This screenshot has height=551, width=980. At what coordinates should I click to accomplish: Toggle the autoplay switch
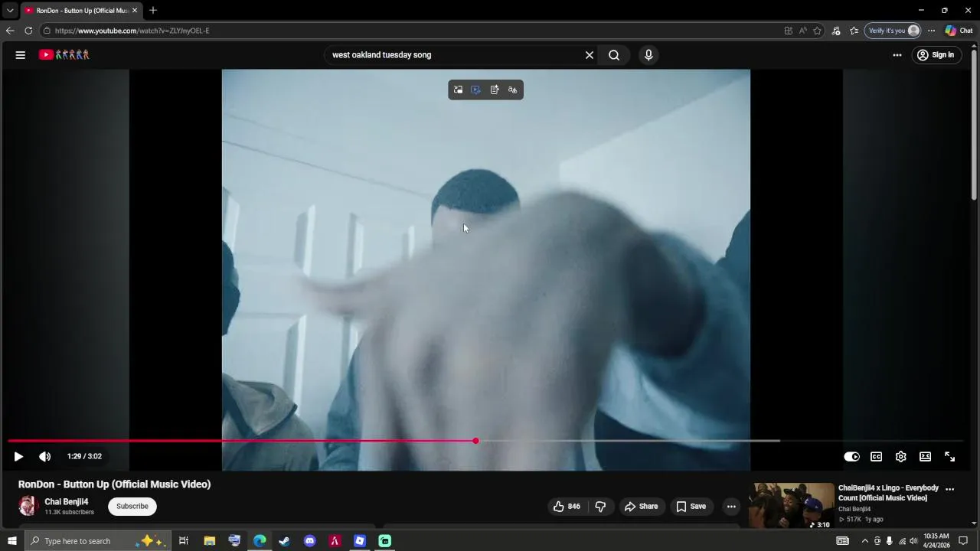[x=851, y=456]
